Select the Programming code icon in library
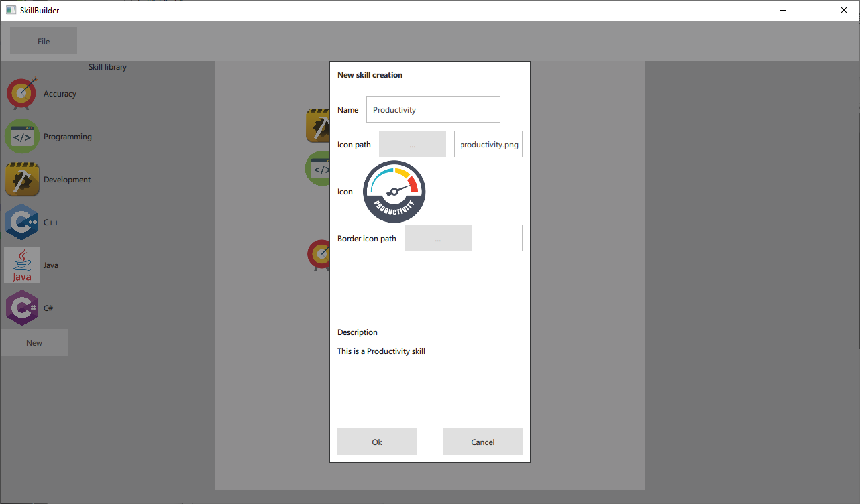Screen dimensions: 860x504 point(22,137)
